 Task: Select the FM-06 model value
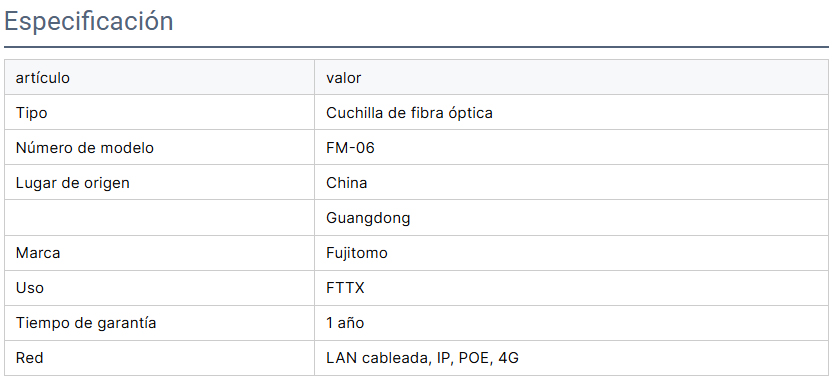click(350, 148)
